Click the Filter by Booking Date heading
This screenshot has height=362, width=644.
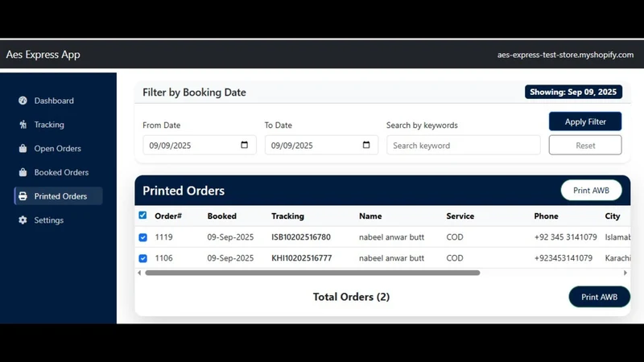(x=194, y=93)
